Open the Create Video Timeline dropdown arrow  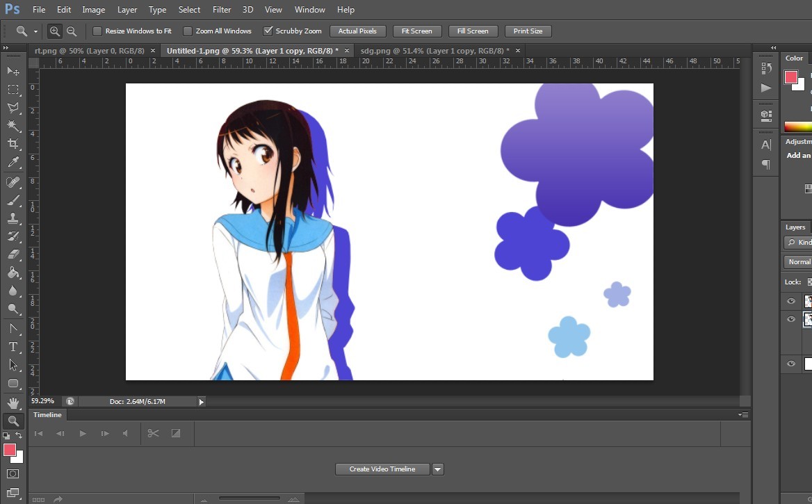[438, 469]
